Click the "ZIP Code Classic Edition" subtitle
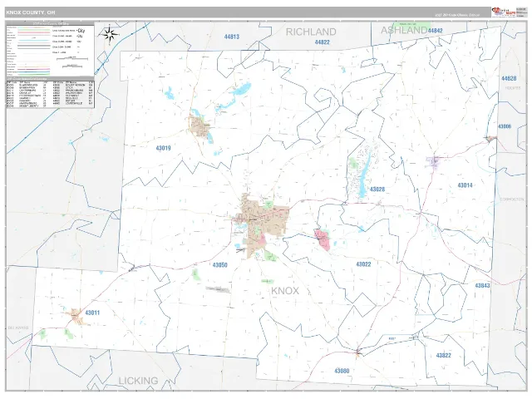The width and height of the screenshot is (532, 399). pos(457,15)
